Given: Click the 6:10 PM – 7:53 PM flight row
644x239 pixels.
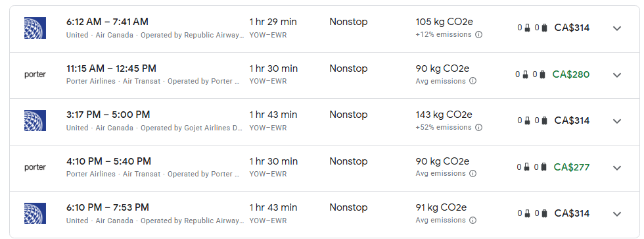Looking at the screenshot, I should (x=325, y=214).
